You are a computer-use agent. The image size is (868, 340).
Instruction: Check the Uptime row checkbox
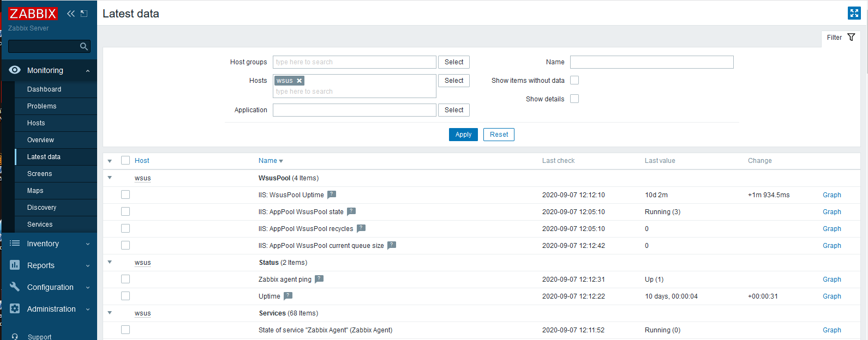tap(125, 296)
